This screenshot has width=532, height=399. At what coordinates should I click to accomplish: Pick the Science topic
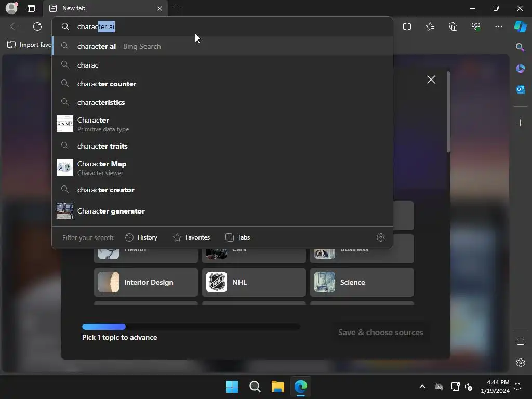[362, 282]
